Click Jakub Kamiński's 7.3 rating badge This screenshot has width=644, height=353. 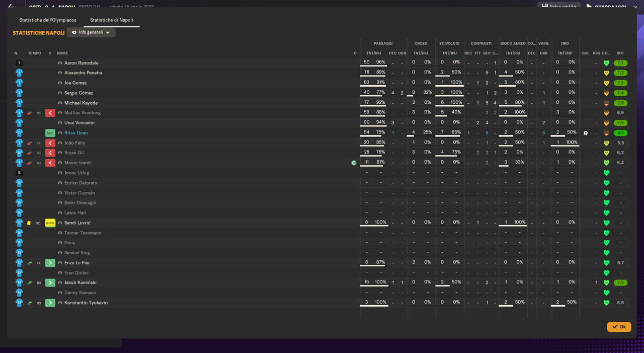click(x=620, y=283)
